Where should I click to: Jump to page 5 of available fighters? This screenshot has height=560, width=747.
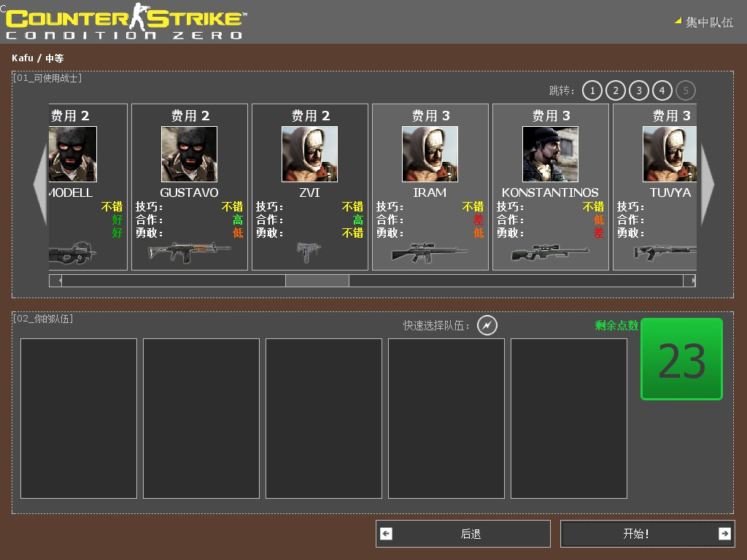click(x=686, y=90)
